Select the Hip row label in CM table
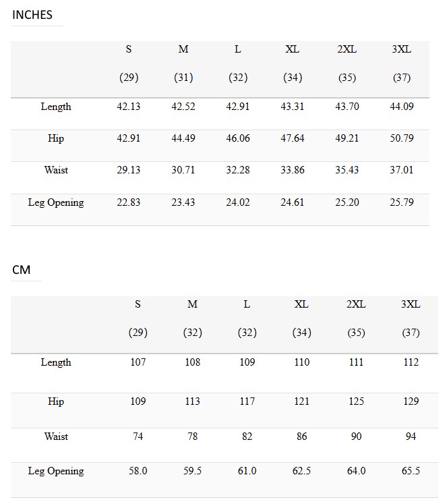This screenshot has width=447, height=504. click(x=56, y=401)
